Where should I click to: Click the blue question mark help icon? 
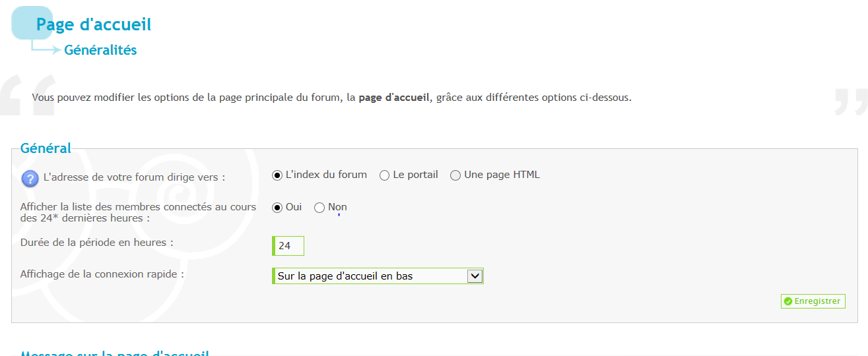tap(30, 178)
